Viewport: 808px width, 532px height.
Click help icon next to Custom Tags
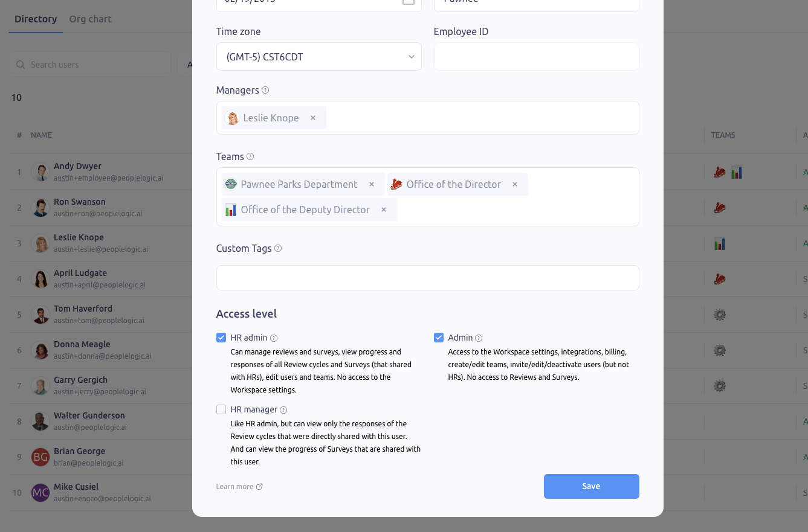click(x=278, y=248)
